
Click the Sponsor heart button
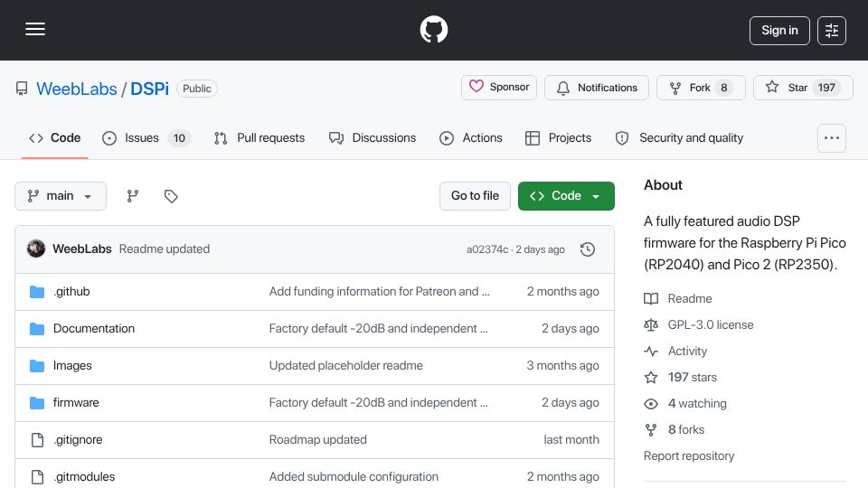coord(499,88)
